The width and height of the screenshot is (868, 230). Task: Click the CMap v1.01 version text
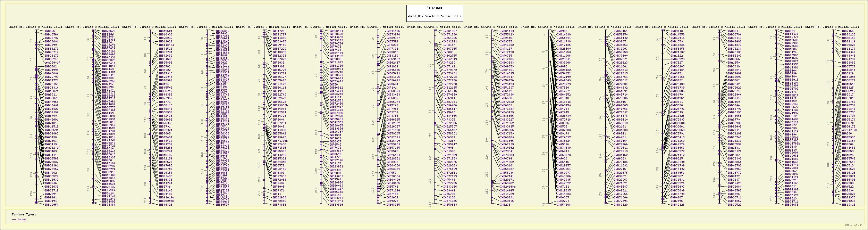pos(858,225)
